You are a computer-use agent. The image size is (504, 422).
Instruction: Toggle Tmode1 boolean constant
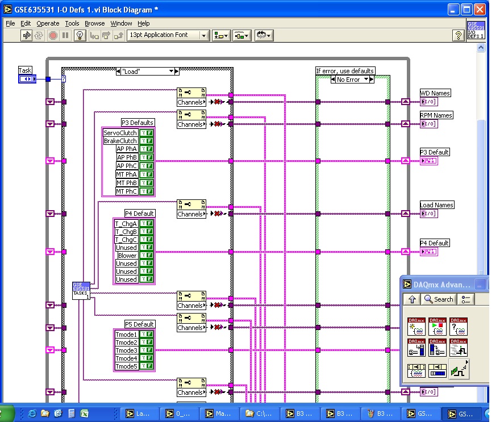(147, 335)
